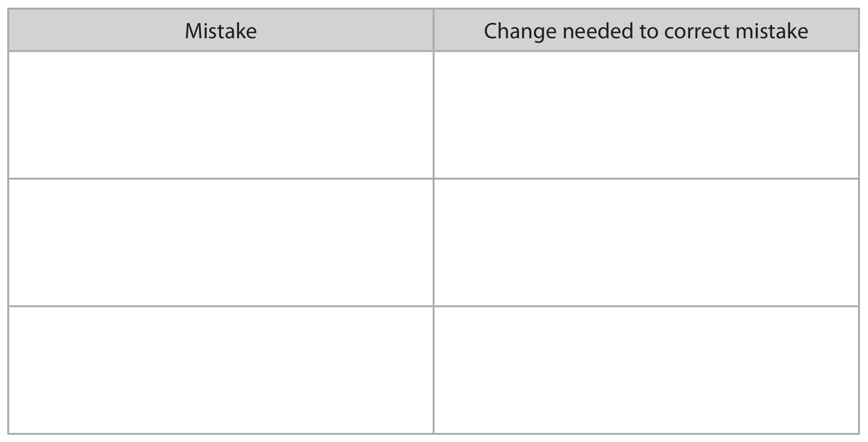Screen dimensions: 868x442
Task: Click the divider between first and second rows
Action: 434,179
